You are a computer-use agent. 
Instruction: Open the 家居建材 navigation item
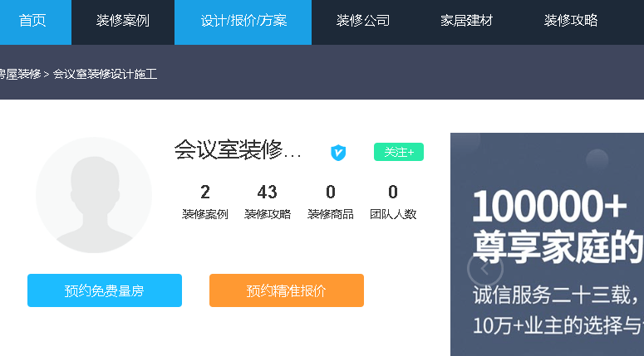tap(466, 21)
